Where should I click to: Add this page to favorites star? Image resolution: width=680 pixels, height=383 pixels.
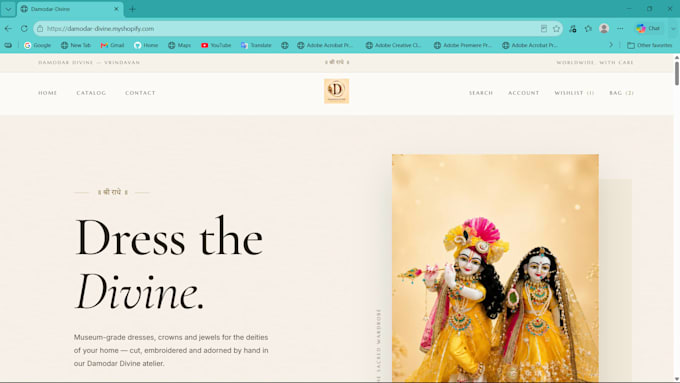point(556,29)
